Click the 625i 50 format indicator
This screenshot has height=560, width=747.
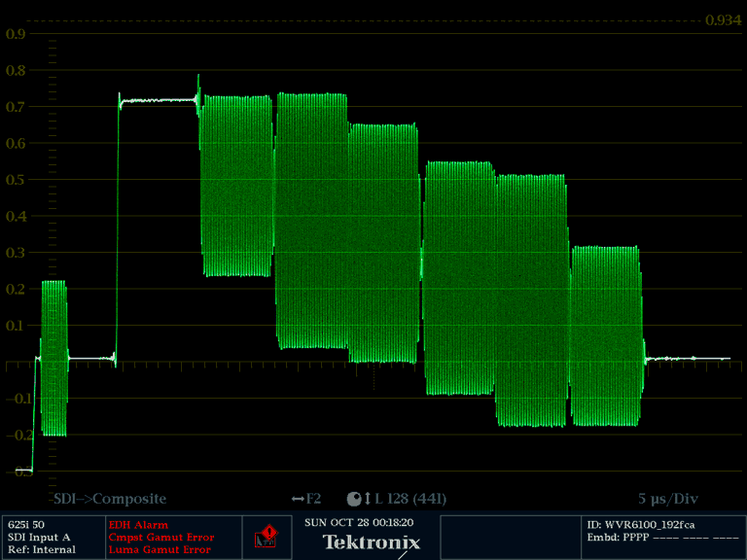pos(25,525)
